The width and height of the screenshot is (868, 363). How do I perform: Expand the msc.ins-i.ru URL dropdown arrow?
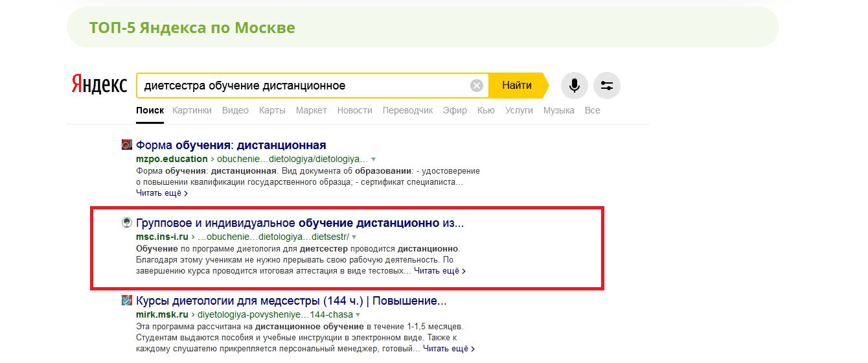coord(354,237)
